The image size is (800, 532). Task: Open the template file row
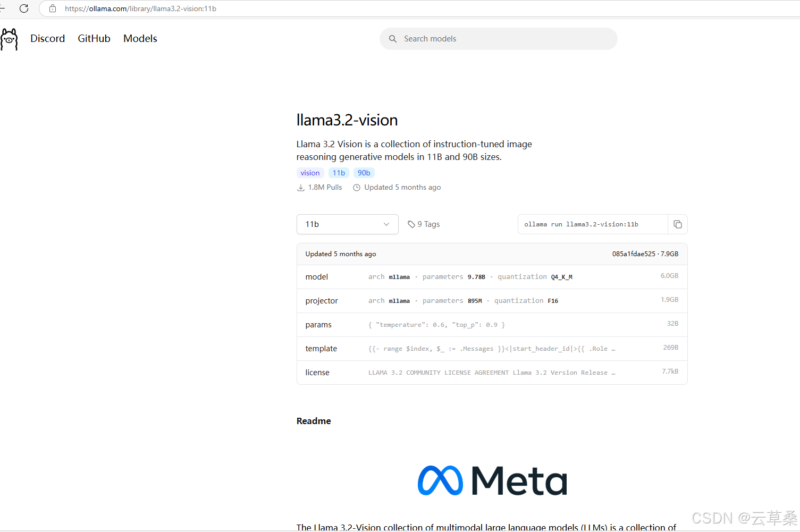pos(492,349)
